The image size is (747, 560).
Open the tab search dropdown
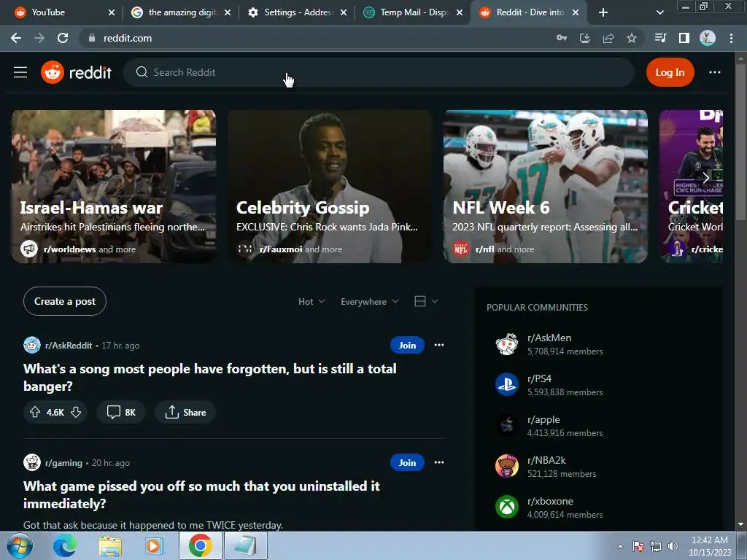[x=659, y=12]
